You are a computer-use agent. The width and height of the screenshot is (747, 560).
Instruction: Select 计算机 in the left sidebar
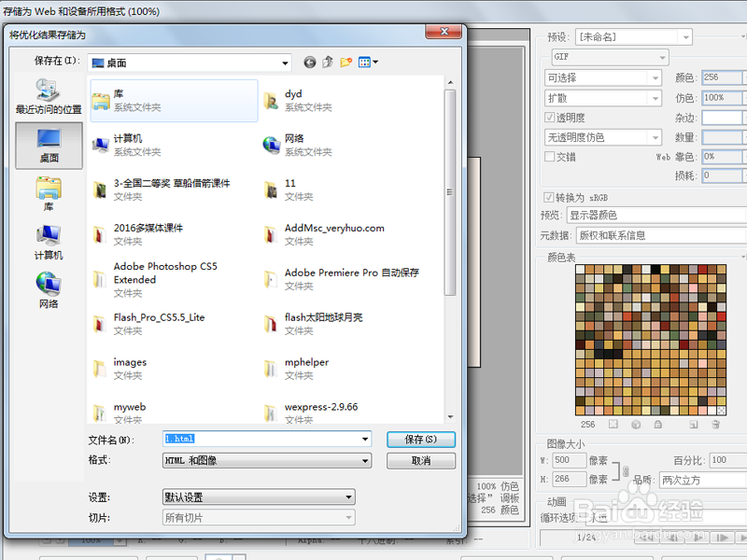pyautogui.click(x=46, y=243)
